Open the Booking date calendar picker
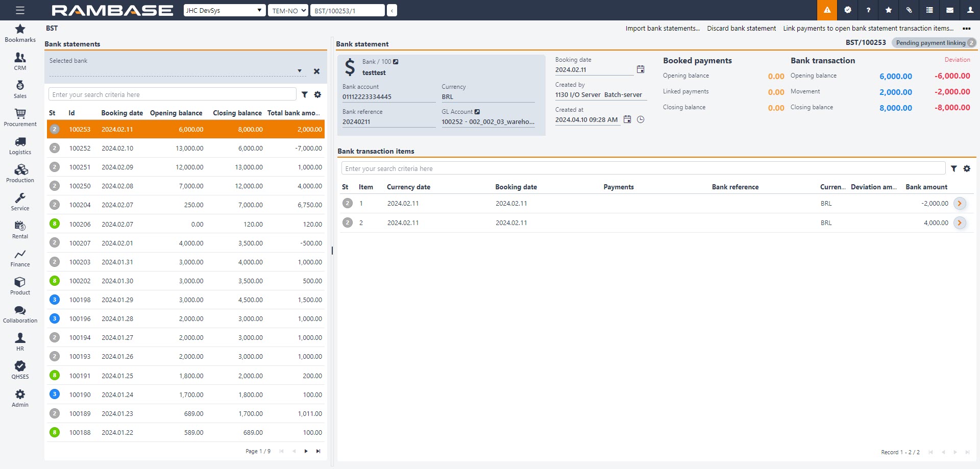 (x=641, y=69)
